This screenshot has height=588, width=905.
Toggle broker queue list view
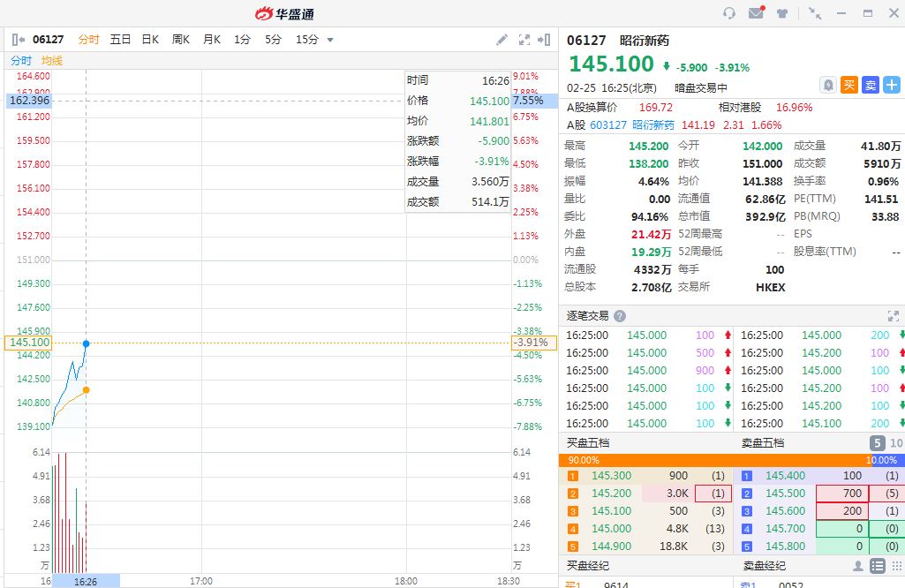[878, 566]
